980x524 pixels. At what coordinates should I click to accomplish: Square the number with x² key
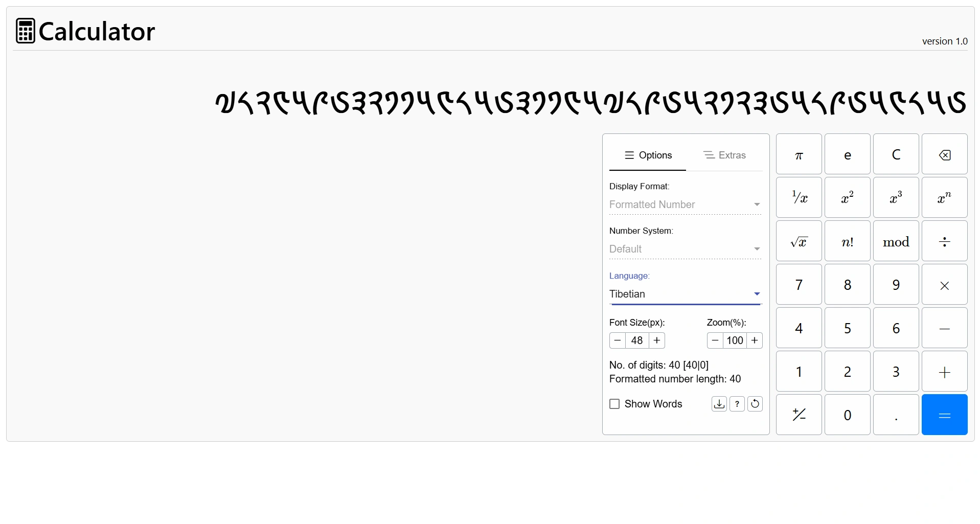point(847,198)
